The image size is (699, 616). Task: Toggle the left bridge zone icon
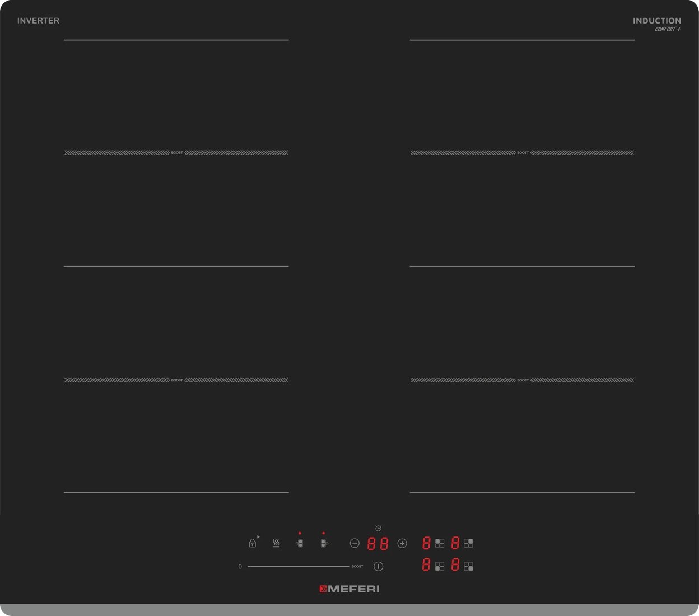(x=300, y=543)
